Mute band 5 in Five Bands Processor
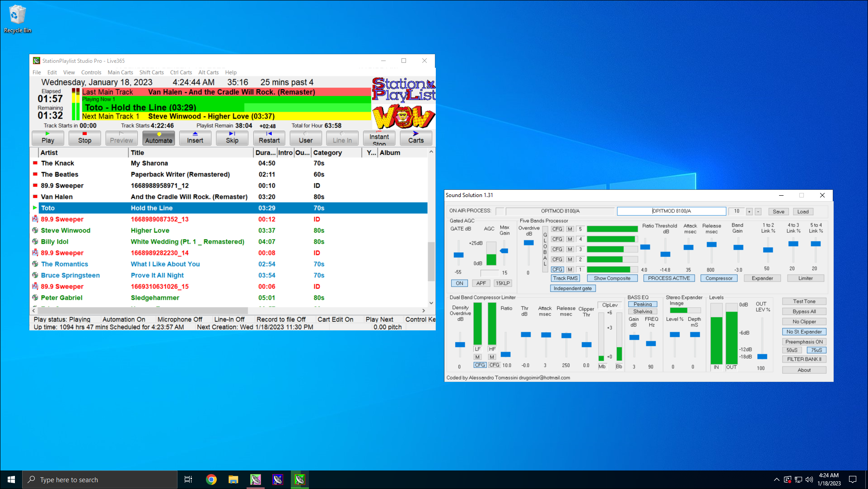 click(x=569, y=229)
